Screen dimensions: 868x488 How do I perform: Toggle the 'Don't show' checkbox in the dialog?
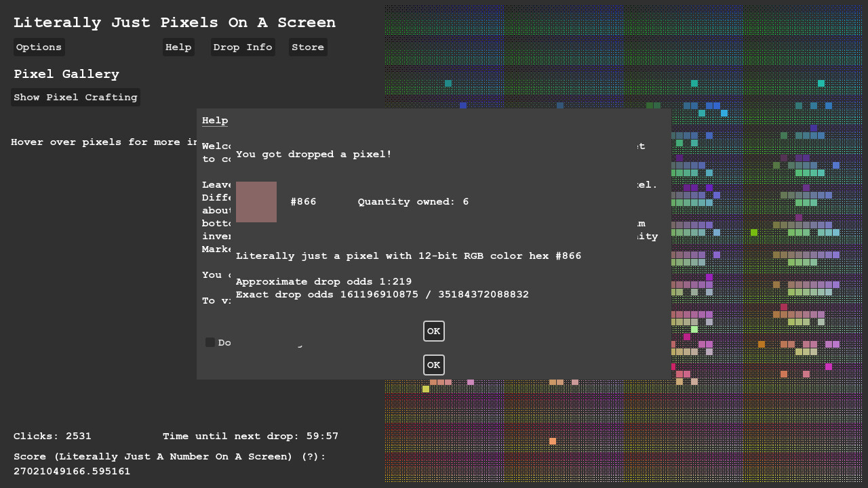click(210, 342)
